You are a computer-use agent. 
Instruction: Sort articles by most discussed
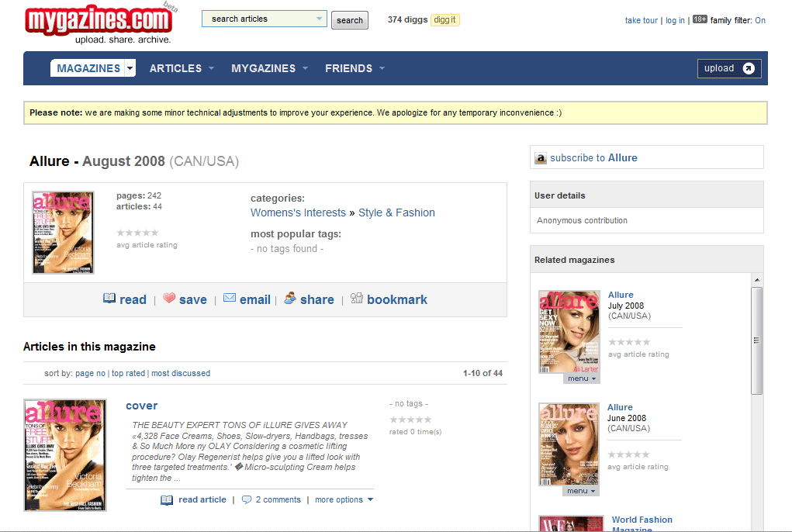pyautogui.click(x=181, y=373)
